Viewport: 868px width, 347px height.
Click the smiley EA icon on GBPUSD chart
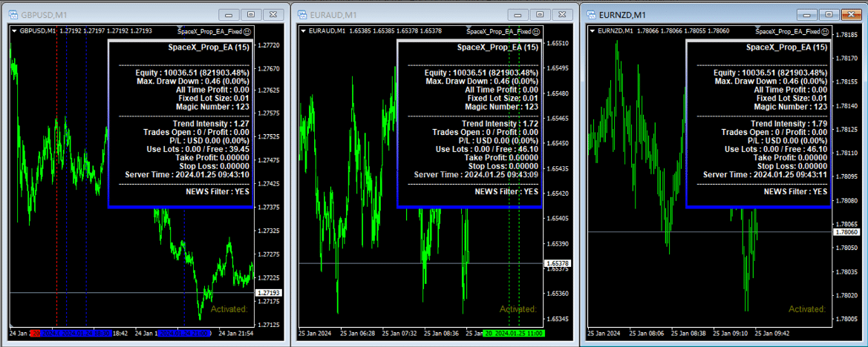click(247, 31)
